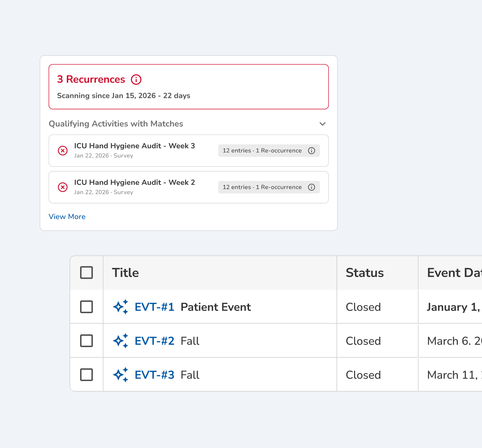Click the 'Scanning since Jan 15, 2026 - 22 days' text
482x448 pixels.
[x=124, y=96]
